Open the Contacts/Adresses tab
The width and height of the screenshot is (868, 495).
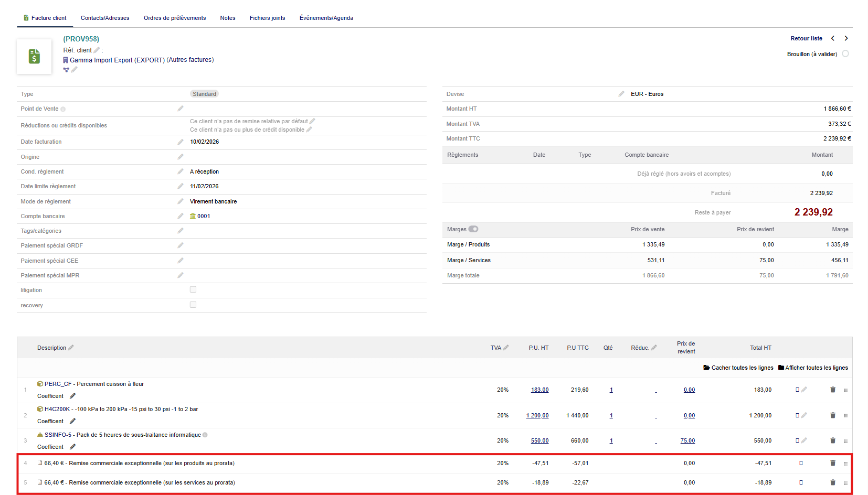105,18
